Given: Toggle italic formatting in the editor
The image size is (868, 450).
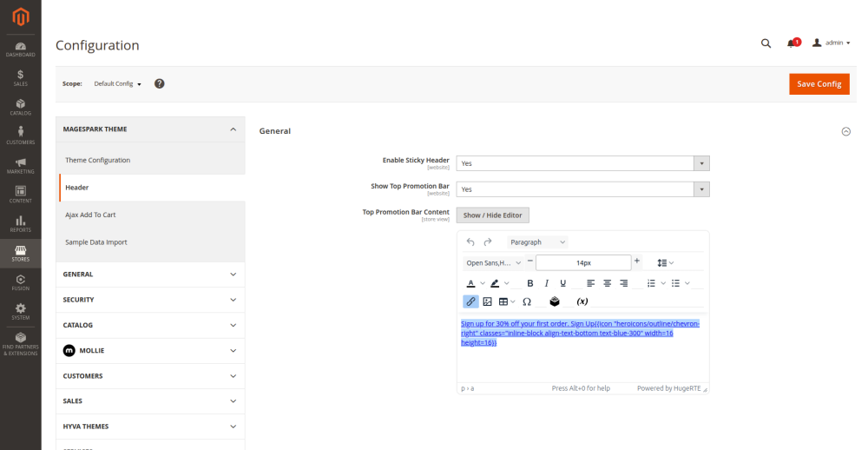Looking at the screenshot, I should coord(546,283).
